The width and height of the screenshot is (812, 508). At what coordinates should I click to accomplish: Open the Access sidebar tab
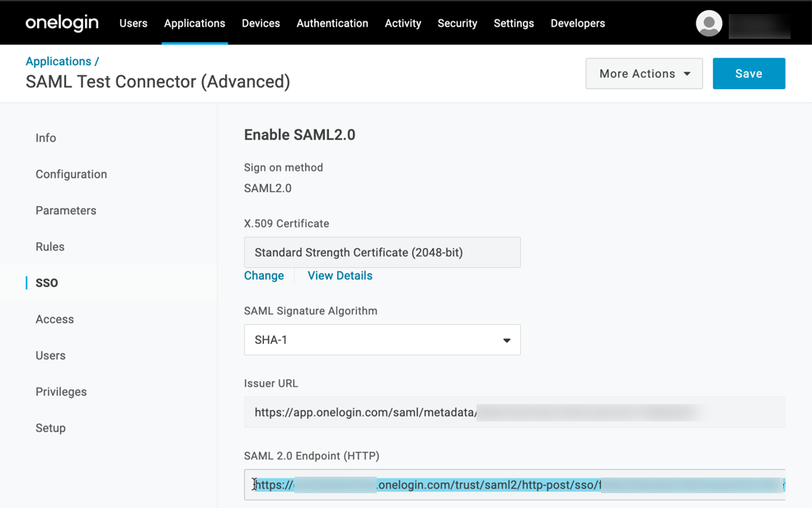pos(54,319)
